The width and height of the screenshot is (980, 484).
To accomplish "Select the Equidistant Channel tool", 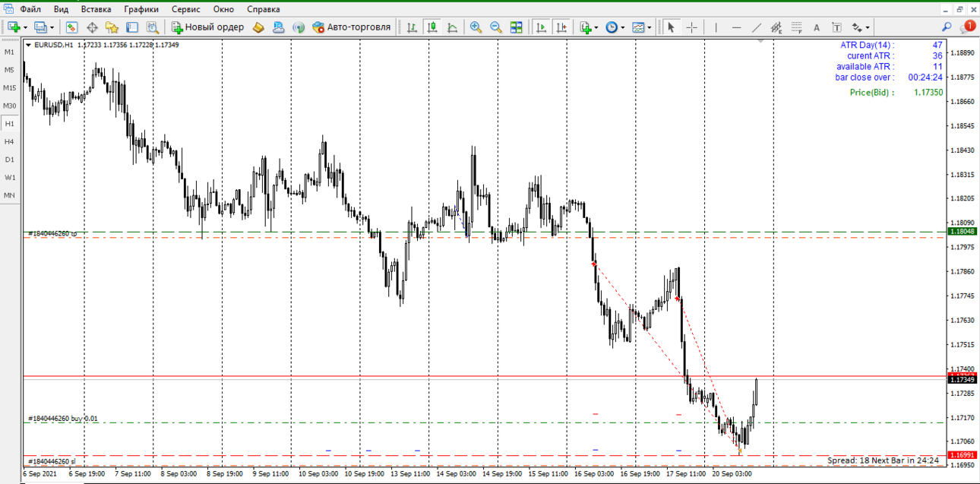I will (776, 27).
